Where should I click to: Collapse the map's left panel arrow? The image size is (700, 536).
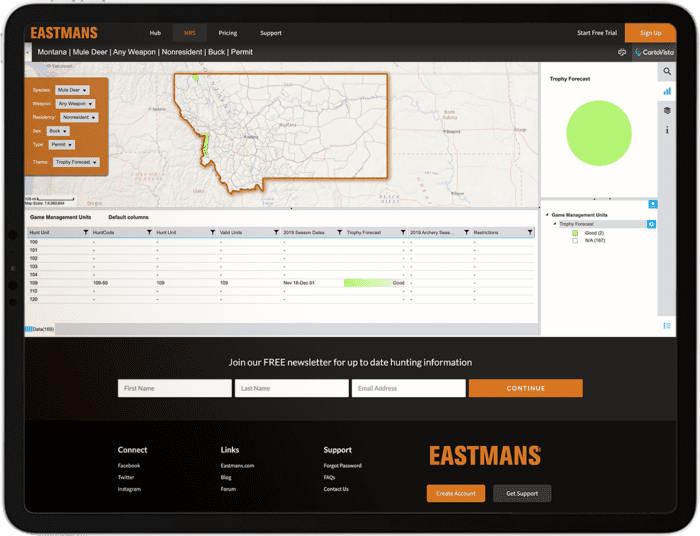pos(28,52)
